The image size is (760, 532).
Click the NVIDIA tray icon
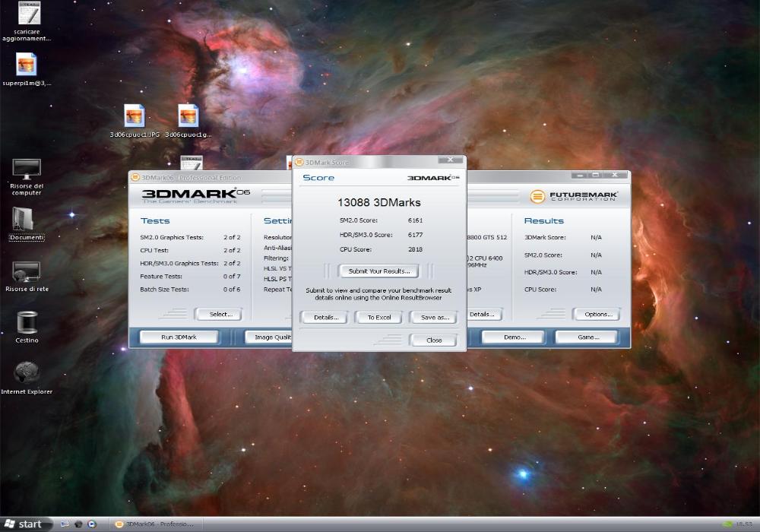pyautogui.click(x=727, y=524)
